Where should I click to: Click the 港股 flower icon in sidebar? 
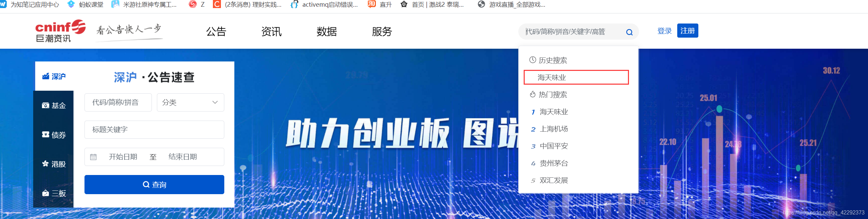click(45, 164)
